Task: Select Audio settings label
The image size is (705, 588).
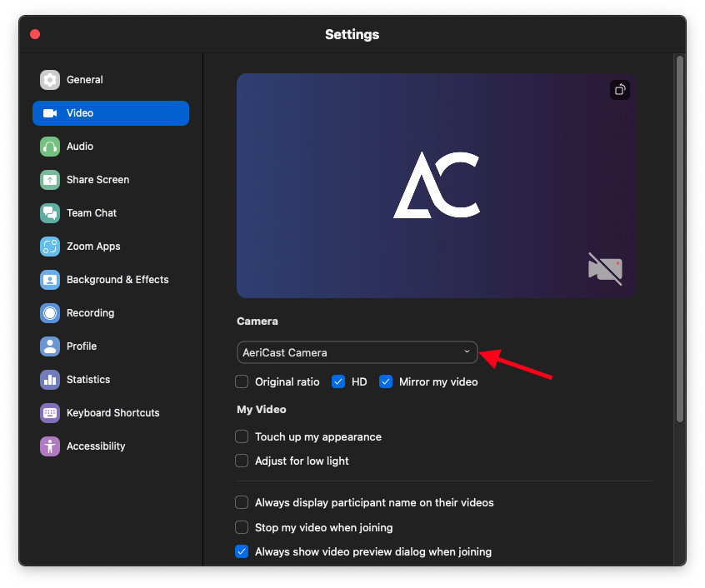Action: [80, 147]
